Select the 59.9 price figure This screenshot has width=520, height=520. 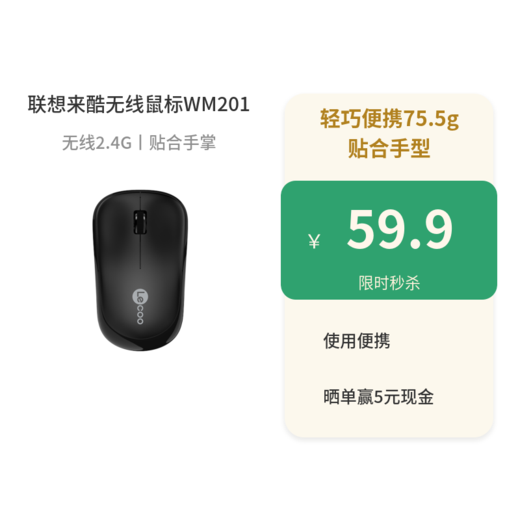point(399,230)
